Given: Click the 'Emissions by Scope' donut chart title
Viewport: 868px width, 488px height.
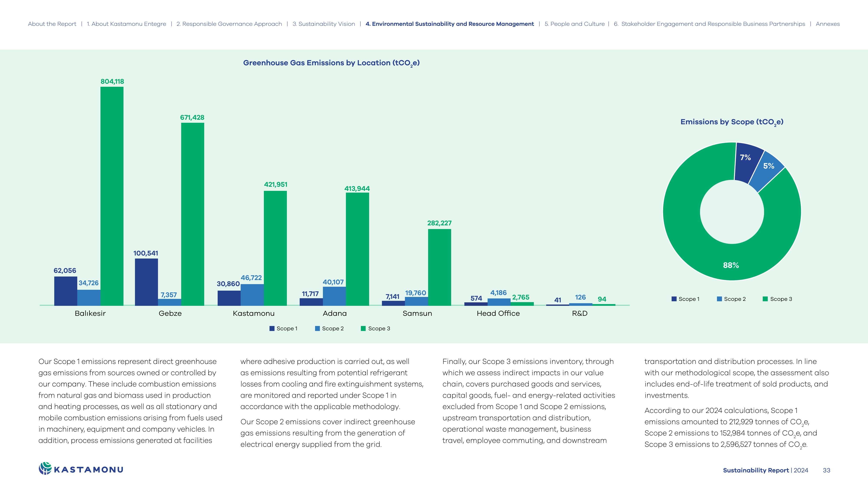Looking at the screenshot, I should (732, 122).
